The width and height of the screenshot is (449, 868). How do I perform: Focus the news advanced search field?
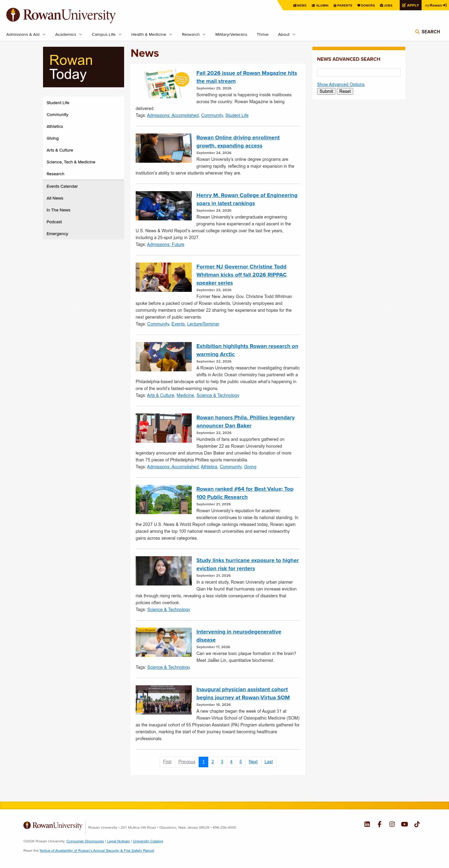point(359,72)
